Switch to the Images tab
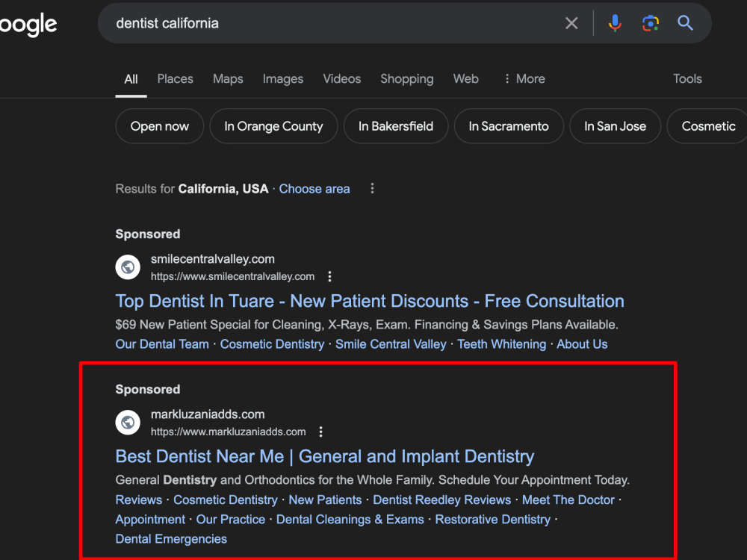This screenshot has width=747, height=560. click(x=283, y=78)
